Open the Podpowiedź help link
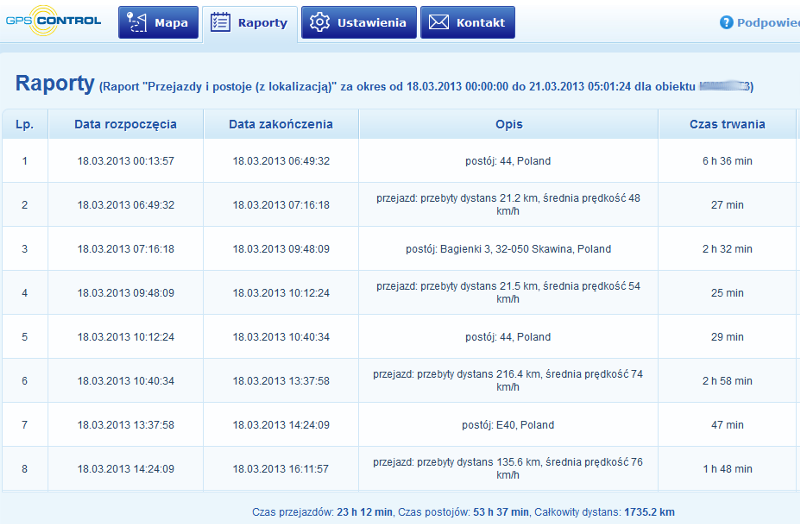 [x=760, y=22]
